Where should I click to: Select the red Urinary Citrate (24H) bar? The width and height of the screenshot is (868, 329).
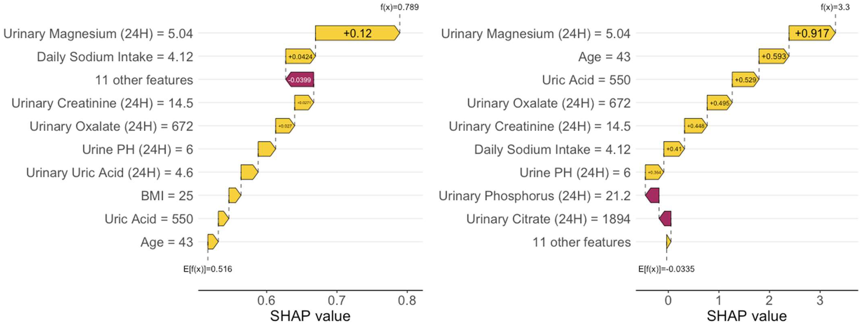click(665, 219)
